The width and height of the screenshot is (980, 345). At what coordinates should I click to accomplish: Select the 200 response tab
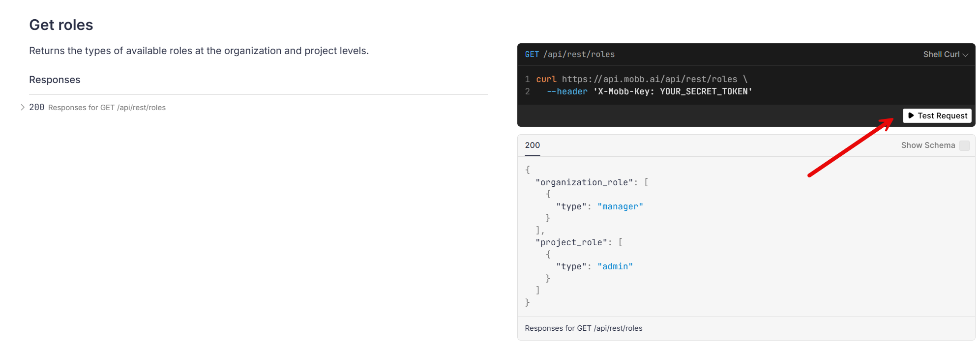532,145
